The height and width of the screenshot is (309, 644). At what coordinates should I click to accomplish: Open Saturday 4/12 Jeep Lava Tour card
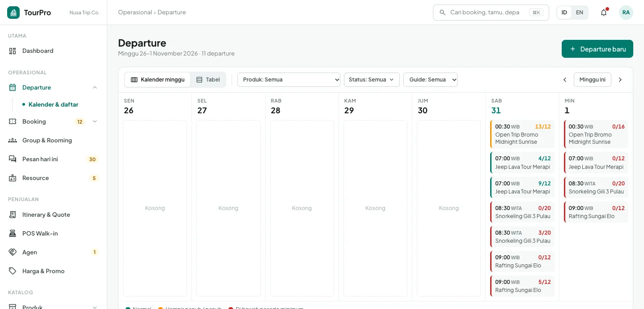[x=522, y=163]
